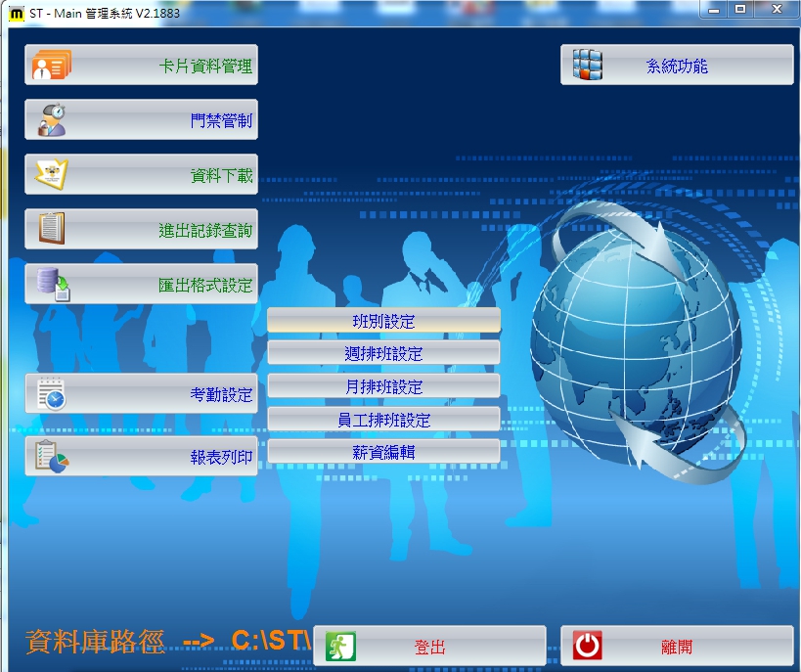Click the card data management ID card icon

[x=51, y=66]
